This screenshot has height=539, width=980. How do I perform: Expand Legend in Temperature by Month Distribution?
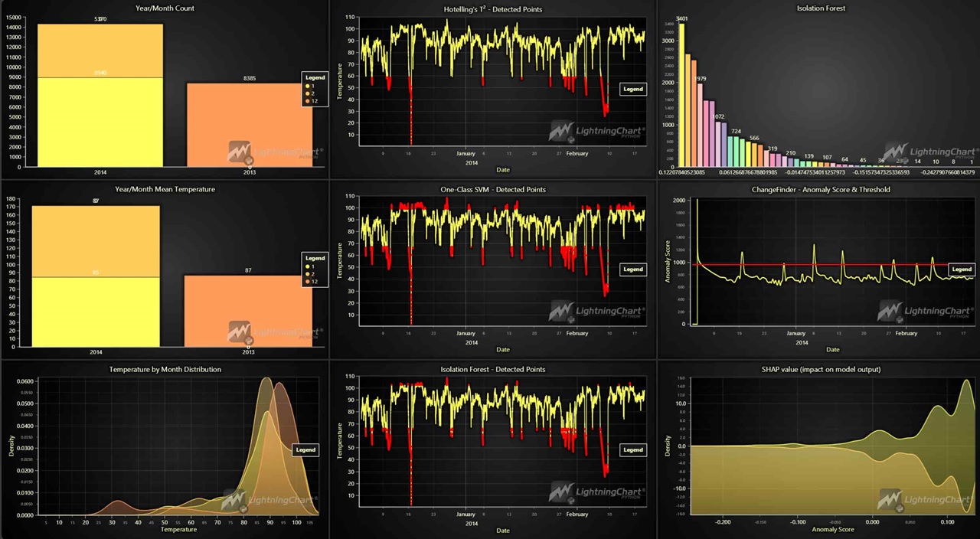tap(305, 449)
